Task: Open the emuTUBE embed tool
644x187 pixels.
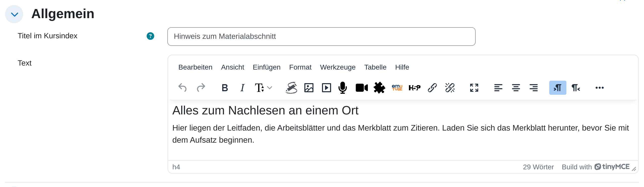Action: [x=397, y=88]
